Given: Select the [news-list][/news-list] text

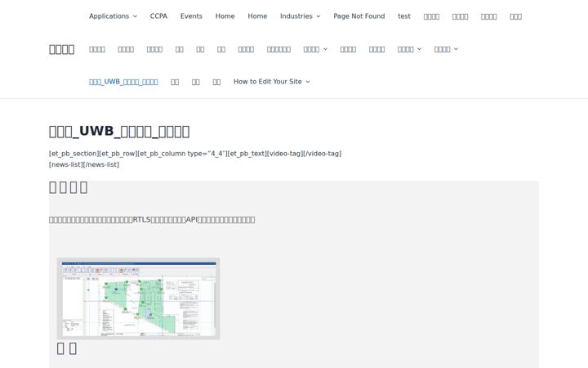Looking at the screenshot, I should click(84, 164).
